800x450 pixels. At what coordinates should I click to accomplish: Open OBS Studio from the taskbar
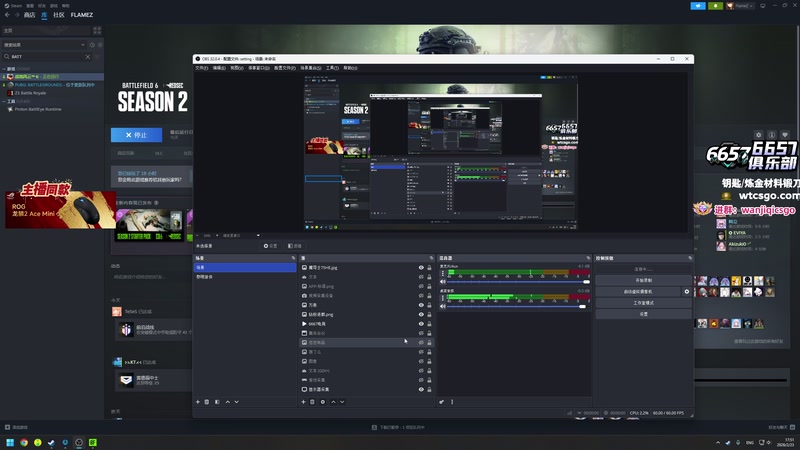click(x=79, y=442)
